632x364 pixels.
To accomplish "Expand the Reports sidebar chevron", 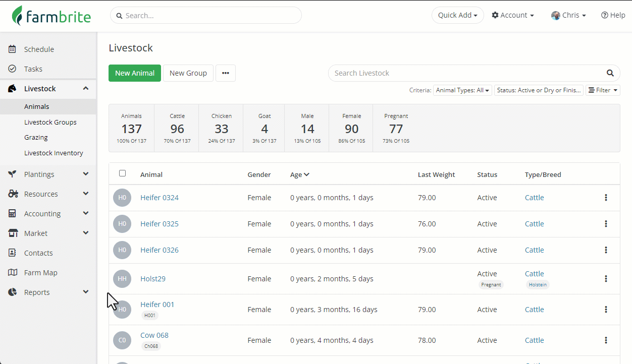I will [86, 292].
